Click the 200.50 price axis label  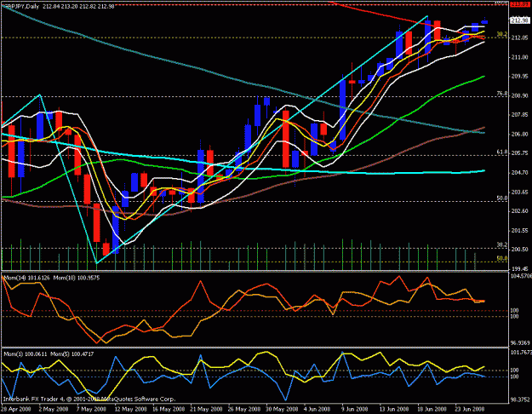click(x=519, y=250)
